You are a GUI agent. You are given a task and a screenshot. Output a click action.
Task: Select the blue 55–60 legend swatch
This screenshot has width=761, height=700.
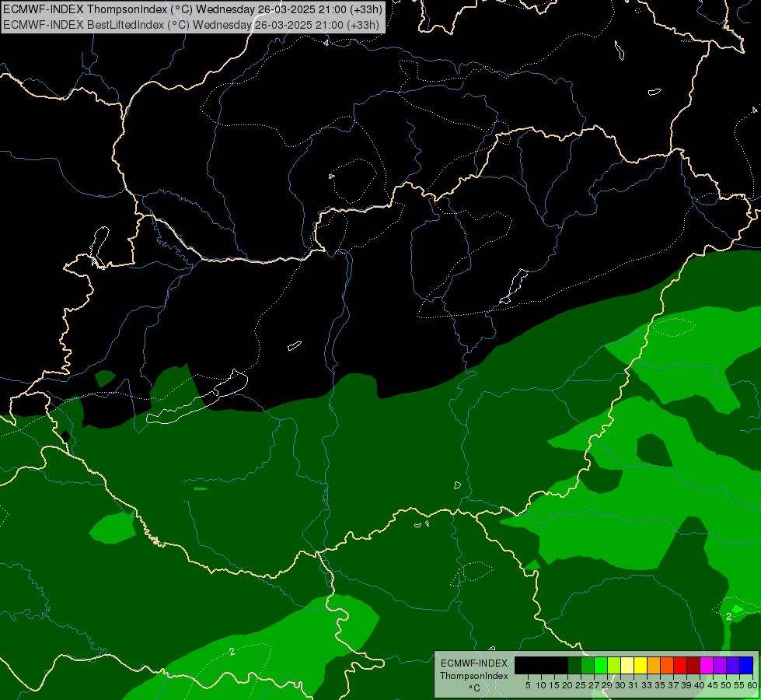coord(746,665)
